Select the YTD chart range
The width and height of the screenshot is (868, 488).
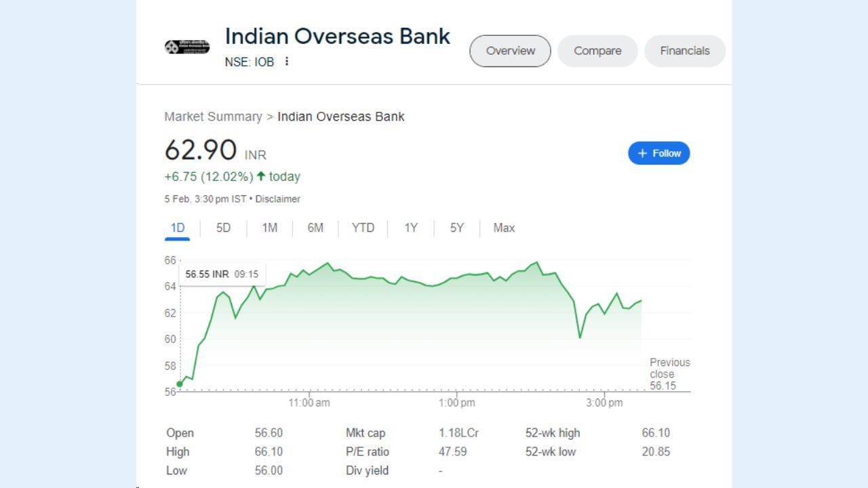click(x=363, y=228)
